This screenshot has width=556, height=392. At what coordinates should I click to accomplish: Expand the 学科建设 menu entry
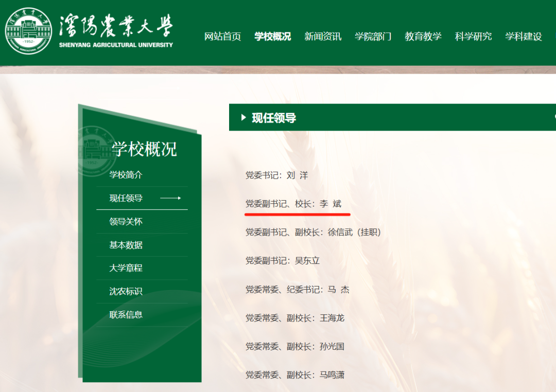(x=523, y=37)
